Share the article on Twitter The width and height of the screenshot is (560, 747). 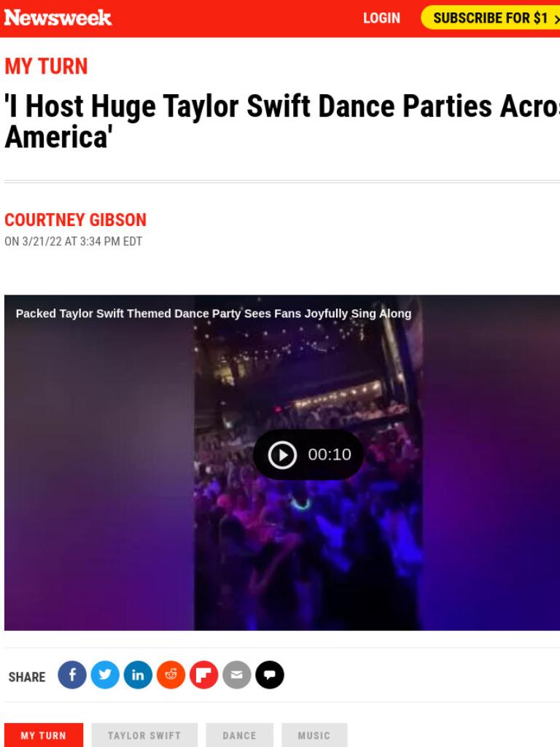pyautogui.click(x=105, y=675)
